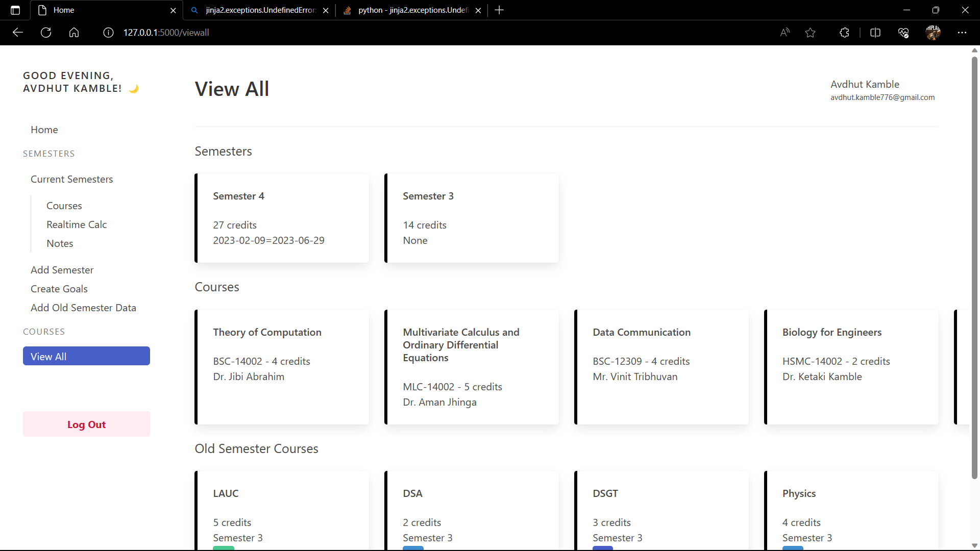Open the browser Extensions menu
Screen dimensions: 980x551
coord(844,32)
